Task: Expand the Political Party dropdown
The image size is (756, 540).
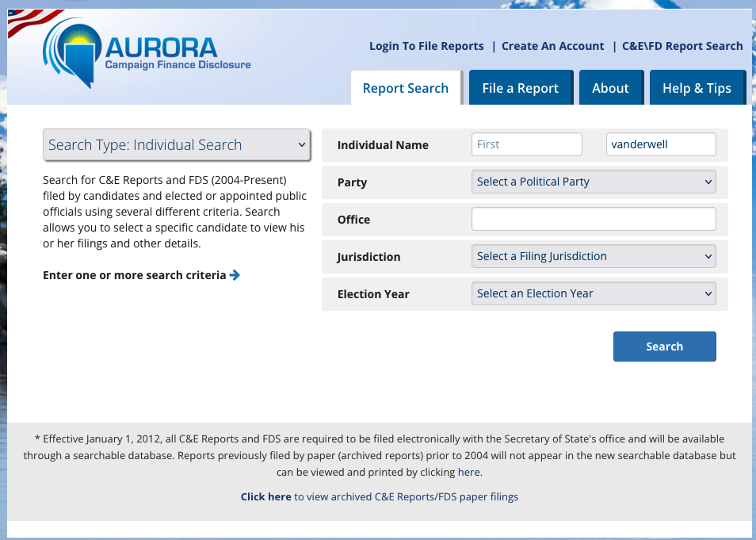Action: [x=594, y=182]
